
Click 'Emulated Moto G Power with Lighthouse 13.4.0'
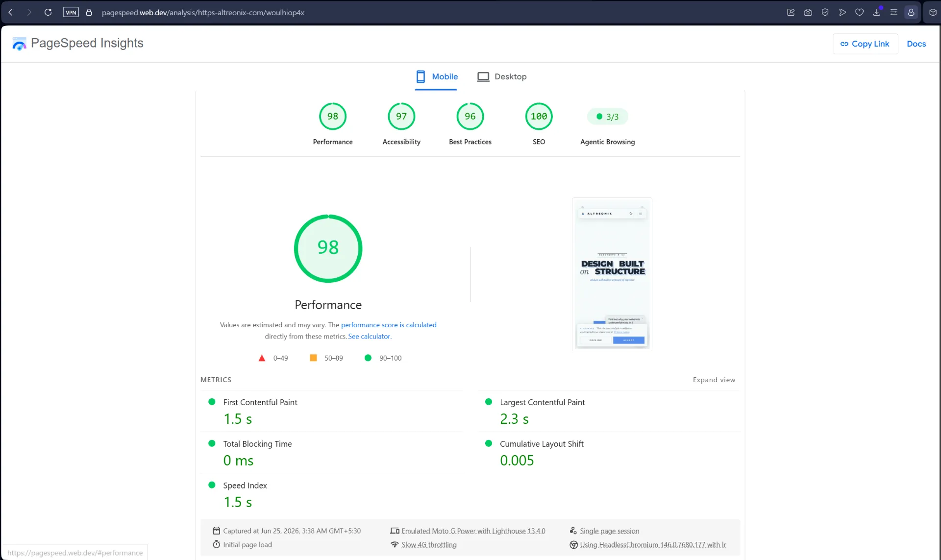point(473,531)
